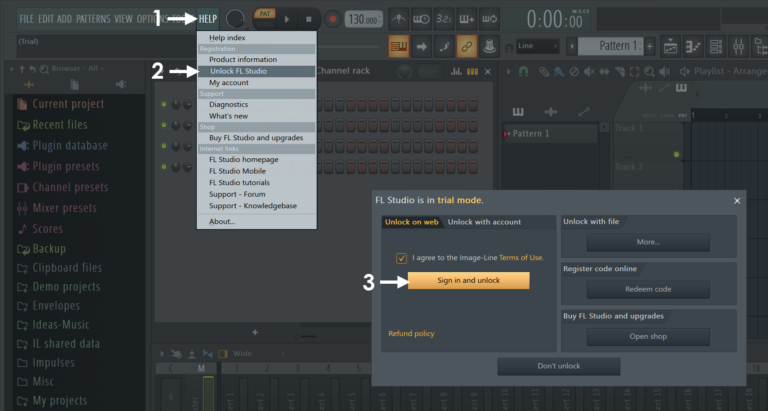This screenshot has height=411, width=768.
Task: Expand the Plugin database folder
Action: 62,145
